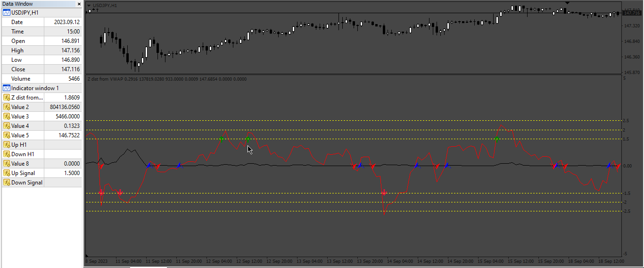Click the 0.00 indicator level label
The image size is (644, 268).
pos(627,166)
